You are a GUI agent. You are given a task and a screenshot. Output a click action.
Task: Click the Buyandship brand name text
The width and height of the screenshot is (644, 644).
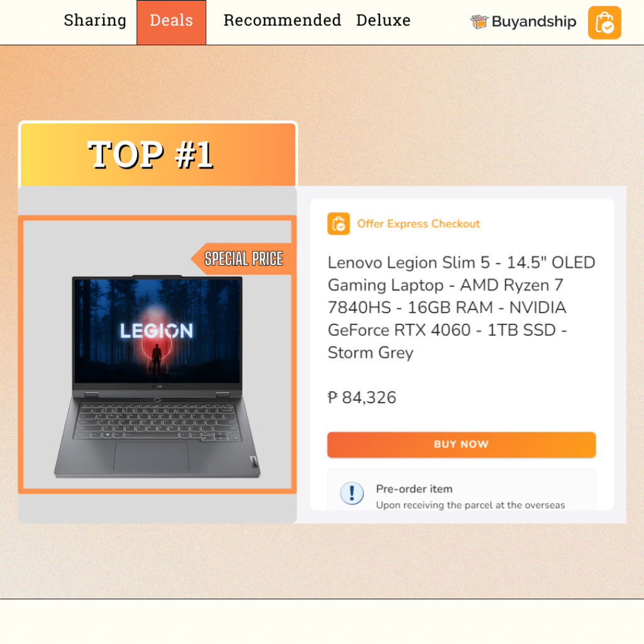533,21
